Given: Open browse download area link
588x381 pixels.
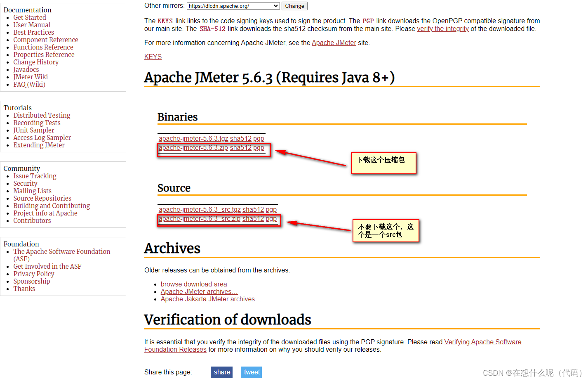Looking at the screenshot, I should (194, 284).
